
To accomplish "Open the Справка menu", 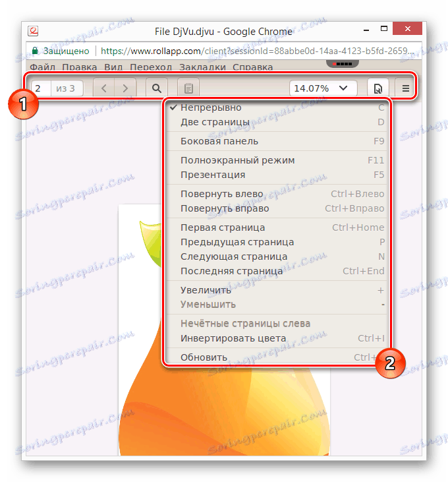I will (x=253, y=67).
